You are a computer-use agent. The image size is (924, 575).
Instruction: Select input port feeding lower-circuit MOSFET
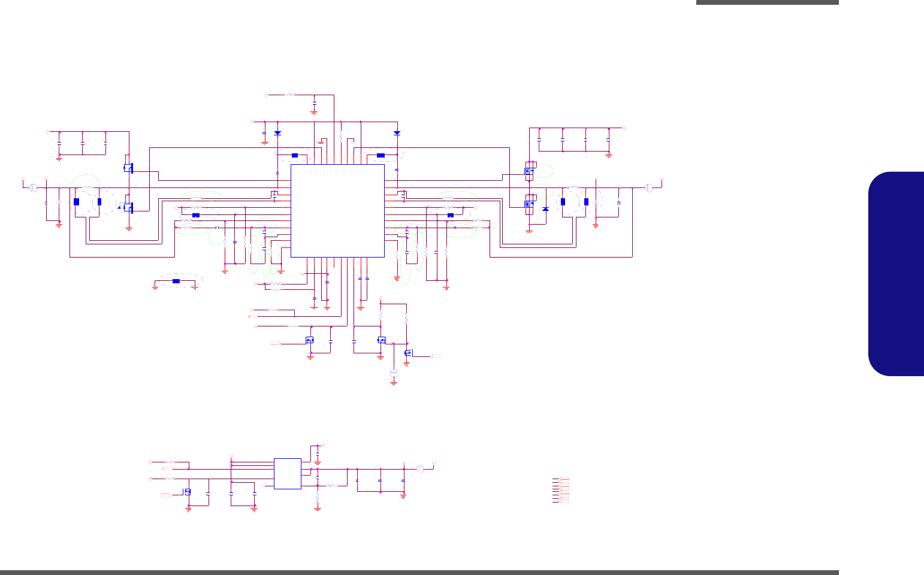[x=167, y=495]
